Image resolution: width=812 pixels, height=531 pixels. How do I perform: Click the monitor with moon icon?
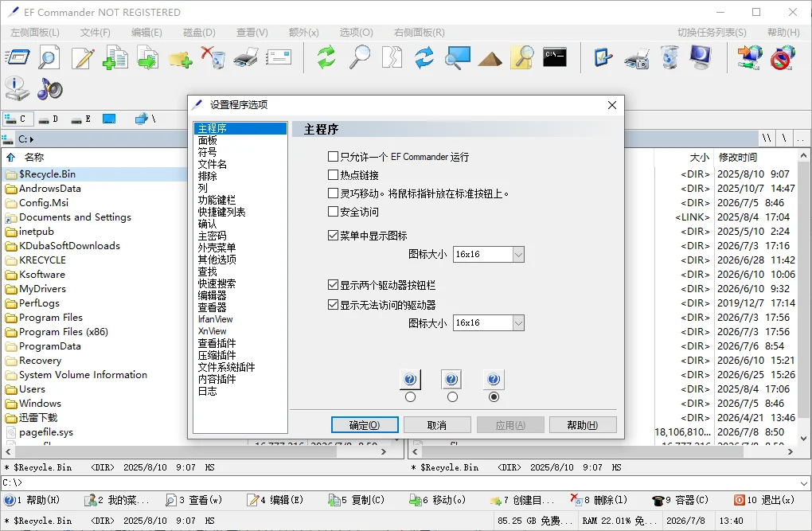[701, 57]
